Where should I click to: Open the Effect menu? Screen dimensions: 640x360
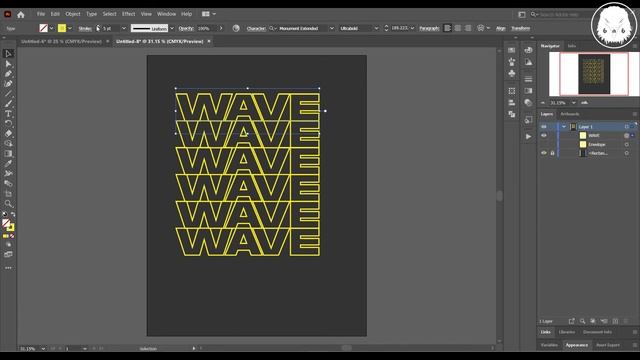pyautogui.click(x=129, y=14)
